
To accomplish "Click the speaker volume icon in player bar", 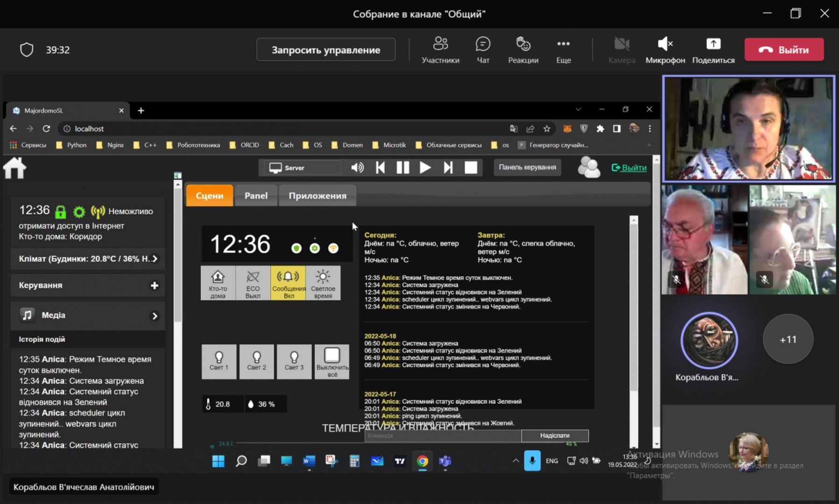I will [357, 168].
